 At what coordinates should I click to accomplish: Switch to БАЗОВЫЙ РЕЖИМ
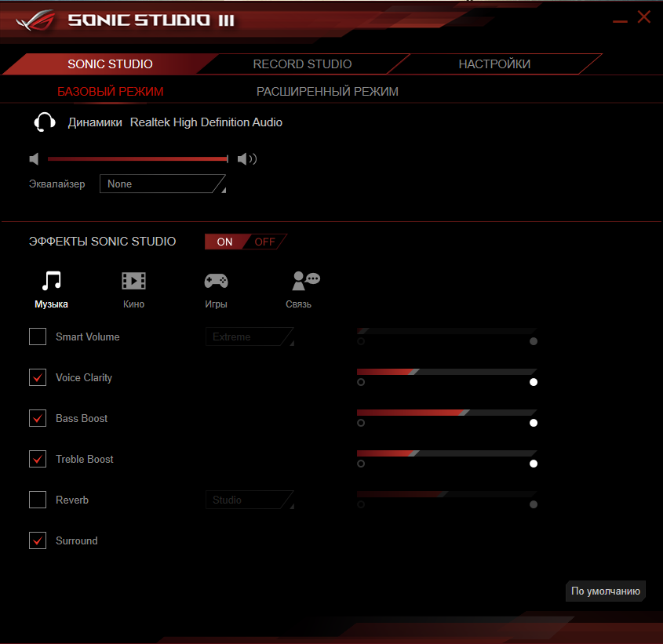coord(111,91)
